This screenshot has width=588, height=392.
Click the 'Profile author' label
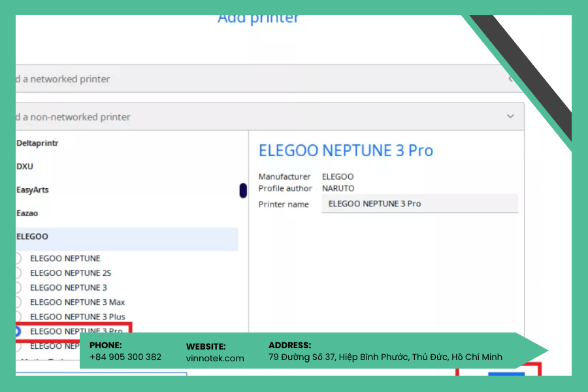(285, 188)
